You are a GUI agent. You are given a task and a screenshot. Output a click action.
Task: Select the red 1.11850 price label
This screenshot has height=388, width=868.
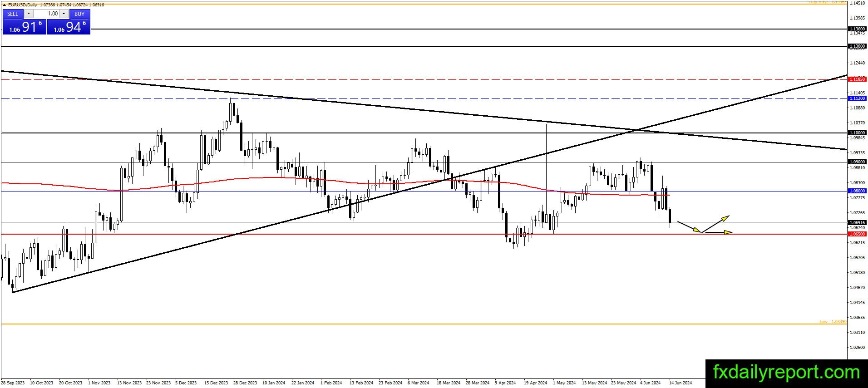857,79
